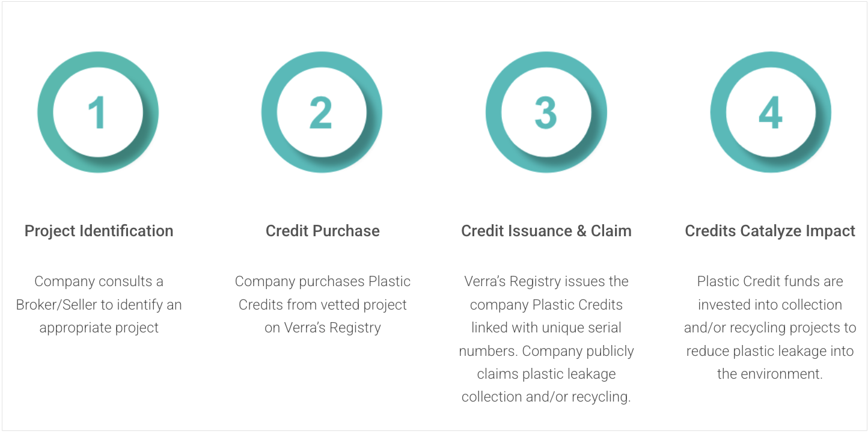The image size is (868, 434).
Task: Click "Plastic Credit funds are" text
Action: click(x=770, y=281)
